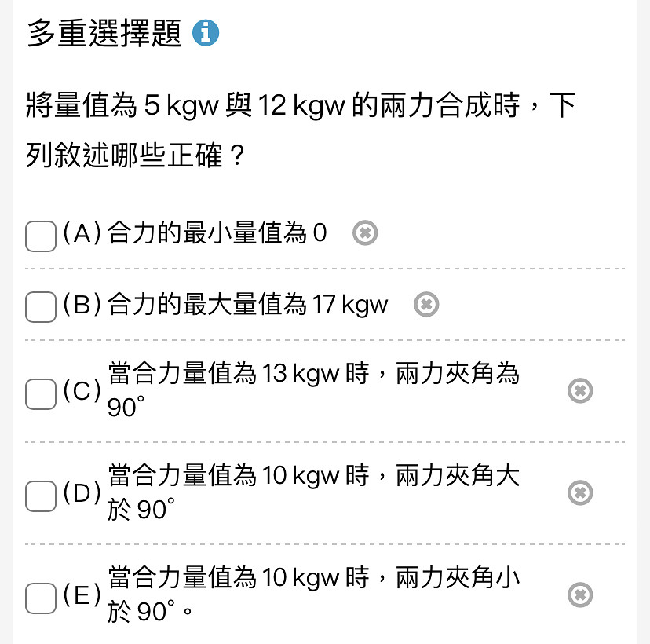This screenshot has width=650, height=644.
Task: Eliminate option C using its circled X icon
Action: pyautogui.click(x=580, y=390)
